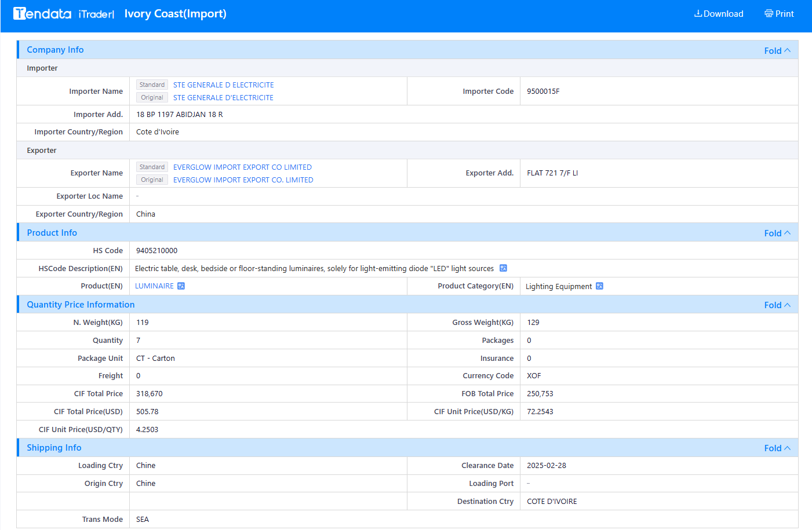Click Loading Ctry value Chine

point(145,465)
